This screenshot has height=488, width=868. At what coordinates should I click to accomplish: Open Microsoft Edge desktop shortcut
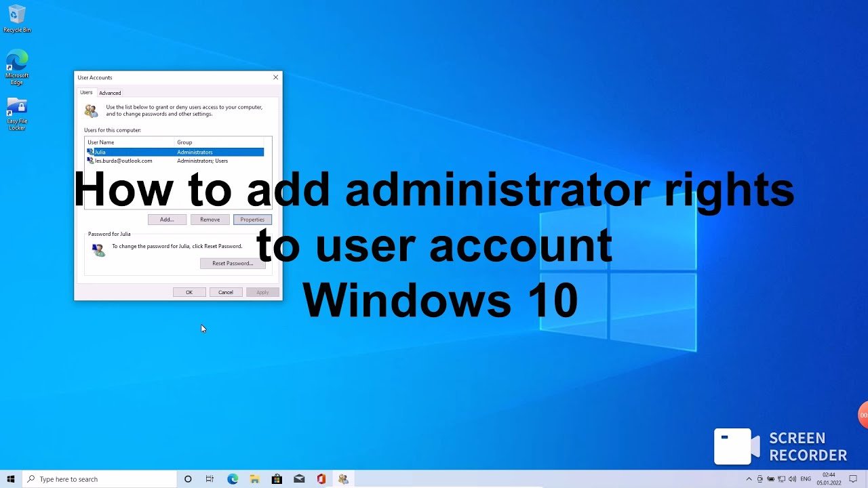17,66
